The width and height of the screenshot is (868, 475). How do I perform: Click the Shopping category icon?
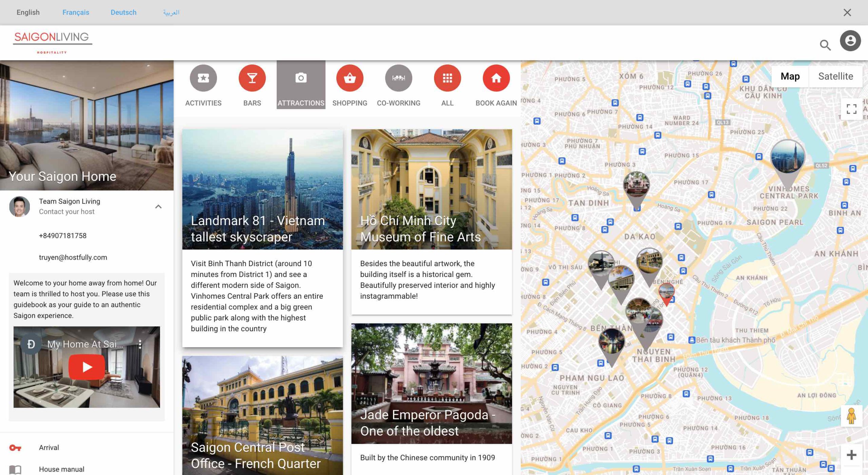pyautogui.click(x=349, y=77)
